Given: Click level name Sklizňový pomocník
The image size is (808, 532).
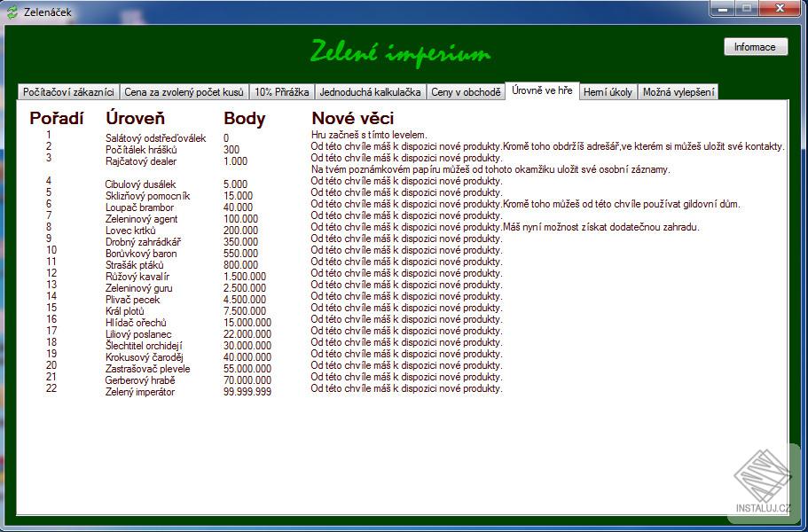Looking at the screenshot, I should (x=147, y=196).
